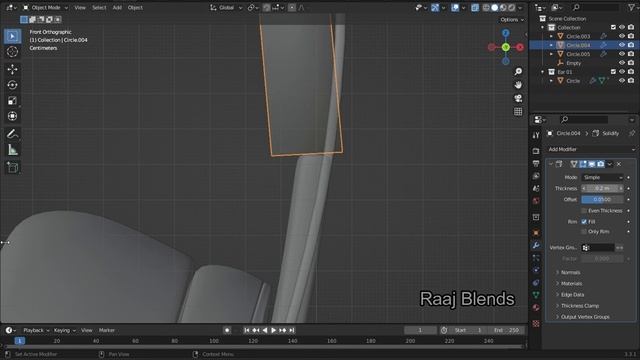Screen dimensions: 640x360
Task: Adjust the Offset slider field
Action: click(602, 200)
